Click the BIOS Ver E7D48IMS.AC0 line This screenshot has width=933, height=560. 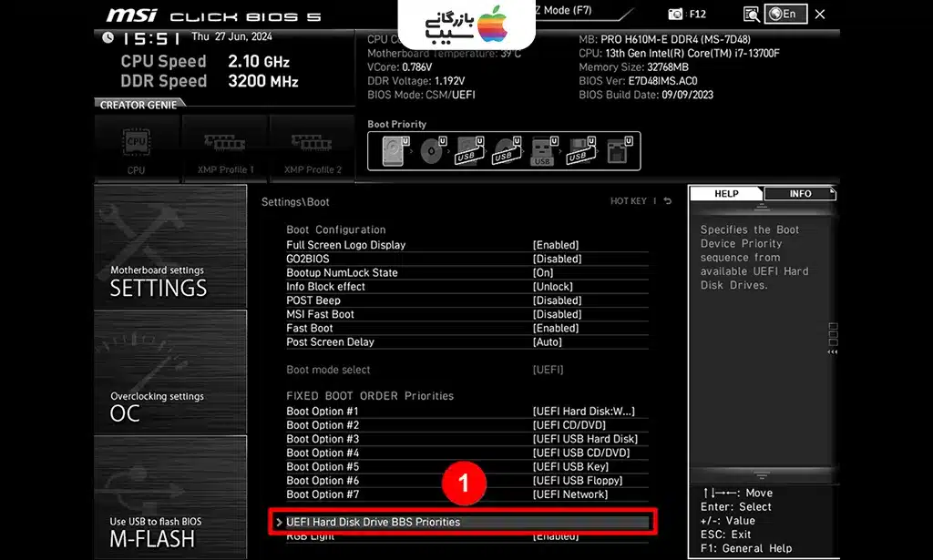(x=638, y=81)
